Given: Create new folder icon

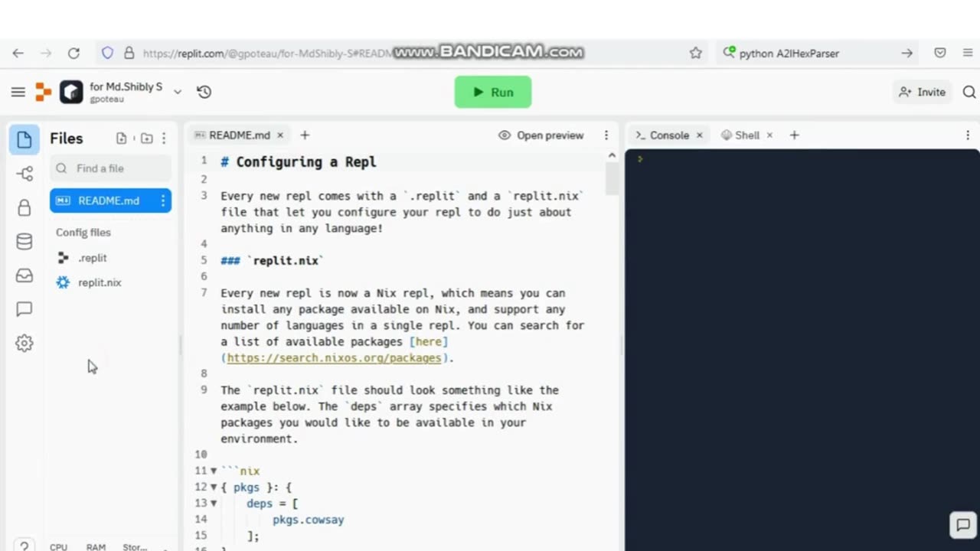Looking at the screenshot, I should point(146,139).
